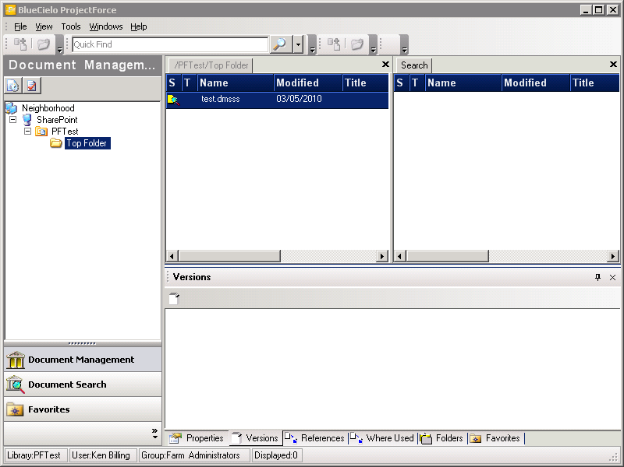Click the Library:PFTest status bar entry

pyautogui.click(x=35, y=455)
